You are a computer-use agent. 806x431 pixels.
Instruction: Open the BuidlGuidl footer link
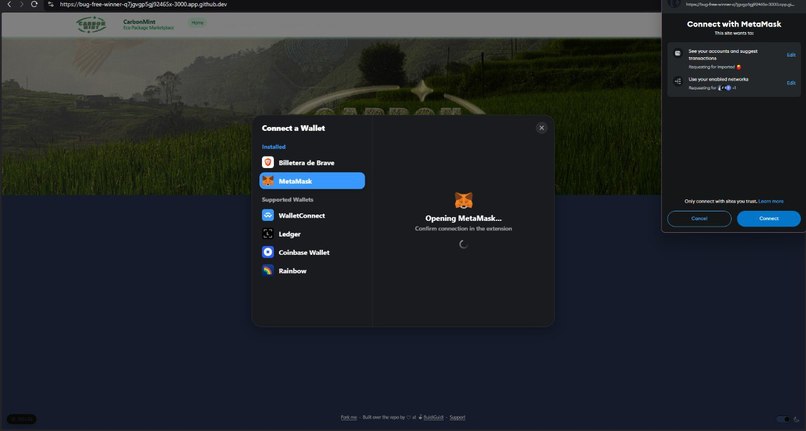point(433,418)
